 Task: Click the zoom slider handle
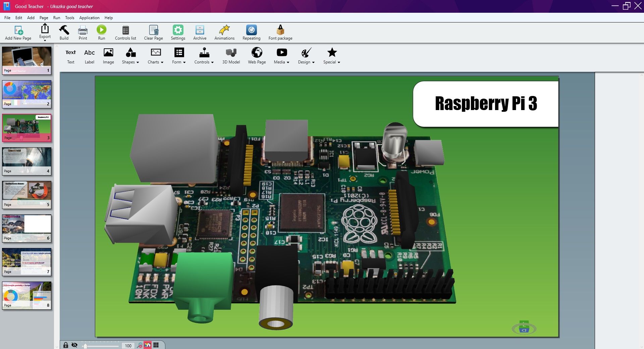[x=85, y=346]
